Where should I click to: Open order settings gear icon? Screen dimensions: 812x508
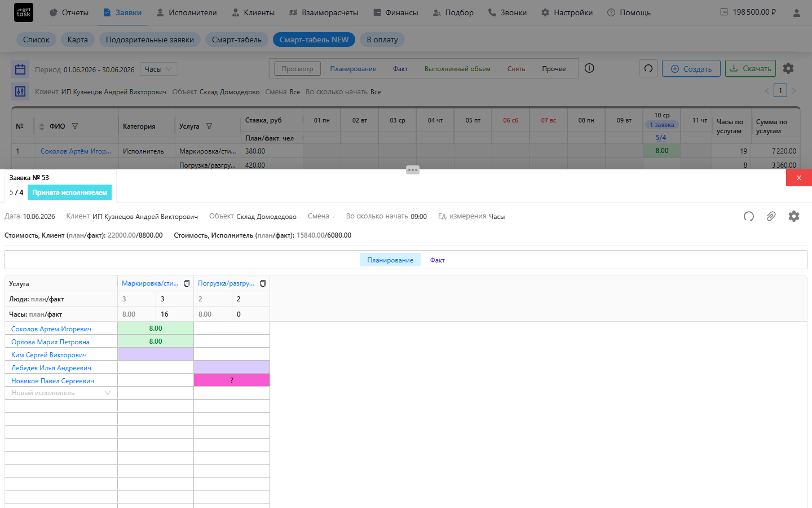794,216
